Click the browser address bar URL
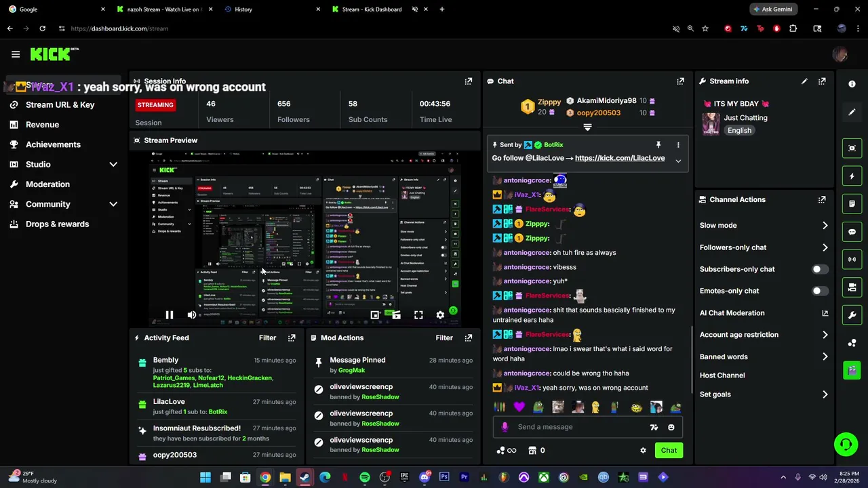This screenshot has width=868, height=488. pos(119,28)
